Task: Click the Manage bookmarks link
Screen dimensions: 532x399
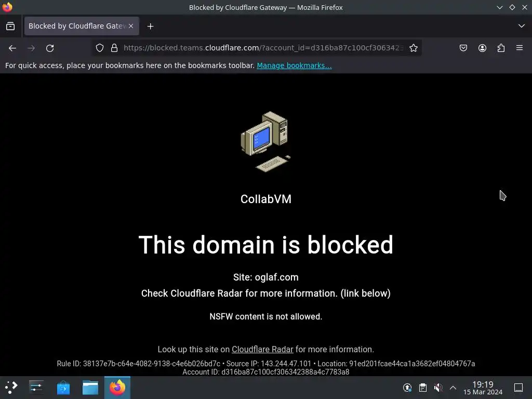Action: coord(294,65)
